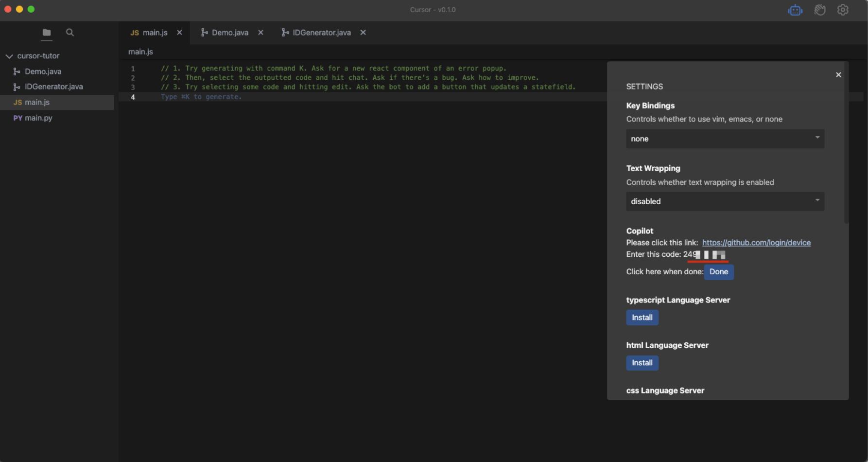The width and height of the screenshot is (868, 462).
Task: Show file explorer folder icon
Action: click(x=47, y=33)
